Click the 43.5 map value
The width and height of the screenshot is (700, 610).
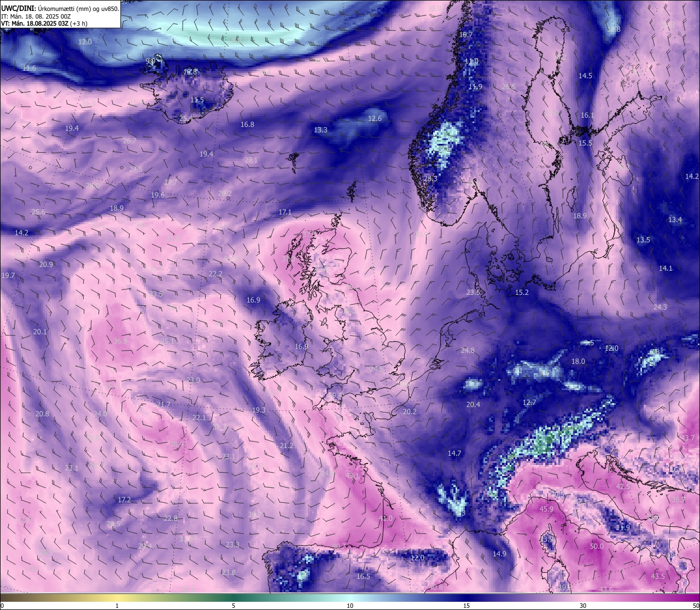[x=658, y=577]
